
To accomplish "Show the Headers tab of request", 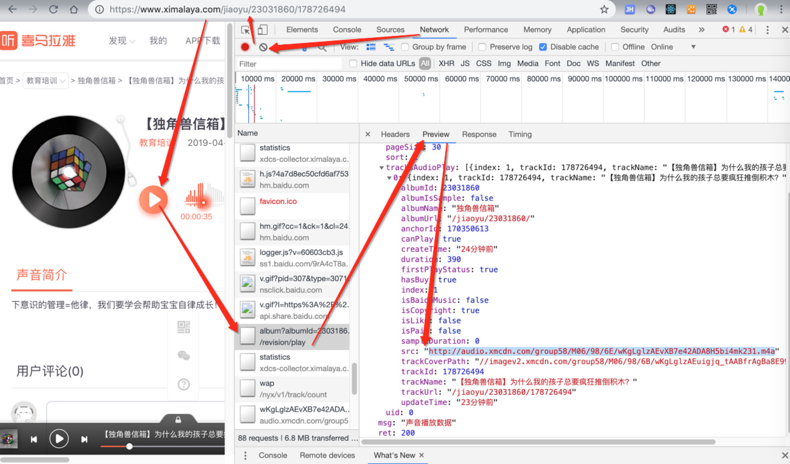I will pos(395,134).
